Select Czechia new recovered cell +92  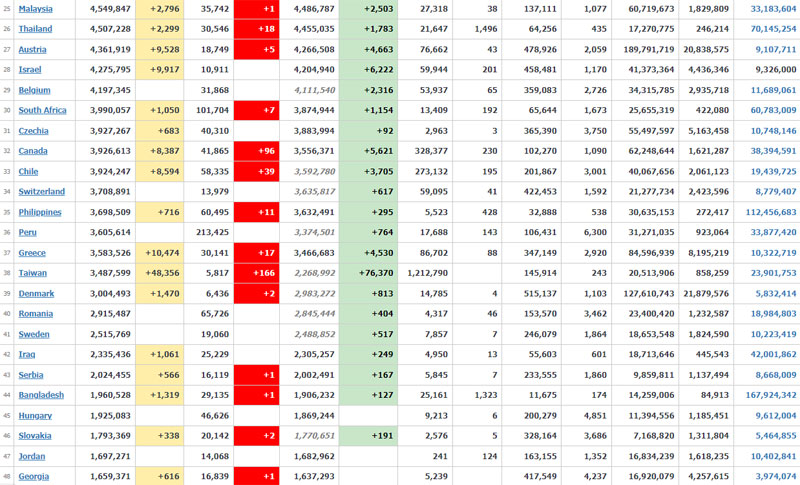368,131
